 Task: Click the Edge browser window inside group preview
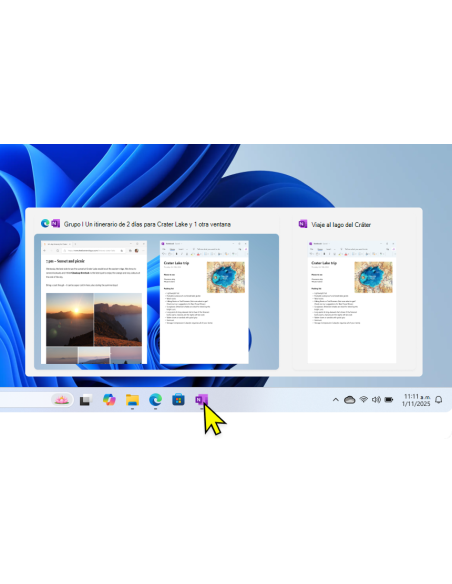point(94,302)
